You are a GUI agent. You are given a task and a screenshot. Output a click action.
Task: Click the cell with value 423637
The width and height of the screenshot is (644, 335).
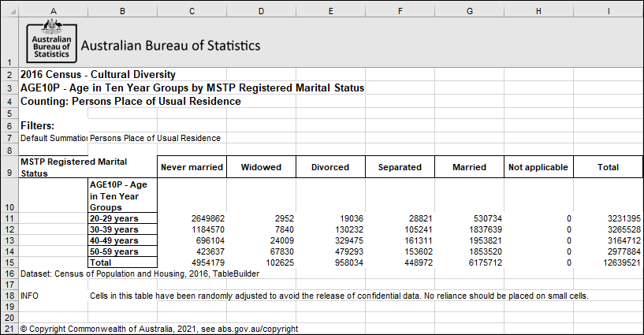pyautogui.click(x=192, y=251)
